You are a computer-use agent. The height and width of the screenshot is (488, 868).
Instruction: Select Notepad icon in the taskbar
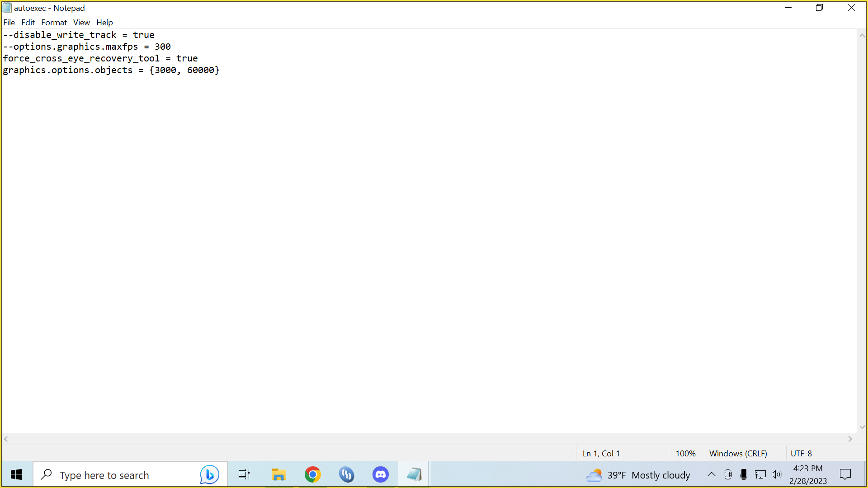[414, 474]
